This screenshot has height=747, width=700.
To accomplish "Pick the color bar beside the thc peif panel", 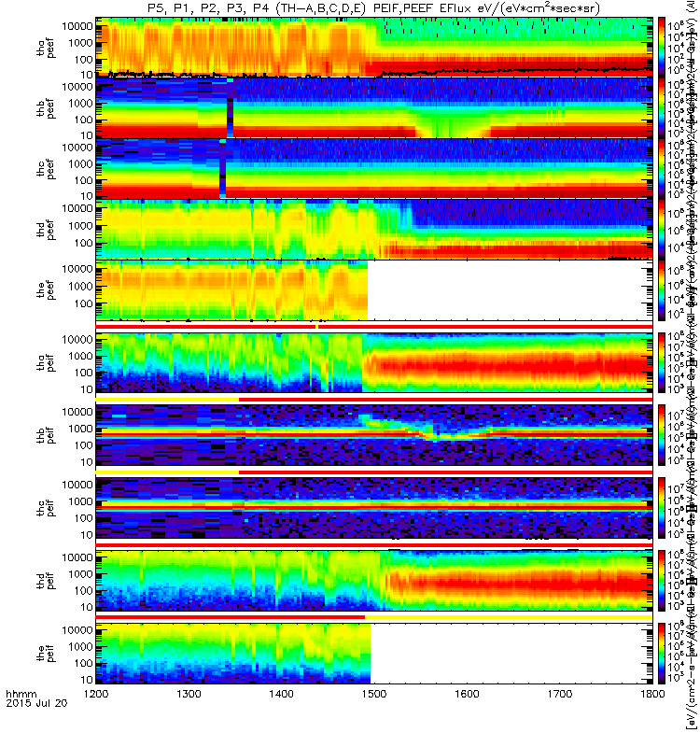I will tap(662, 508).
